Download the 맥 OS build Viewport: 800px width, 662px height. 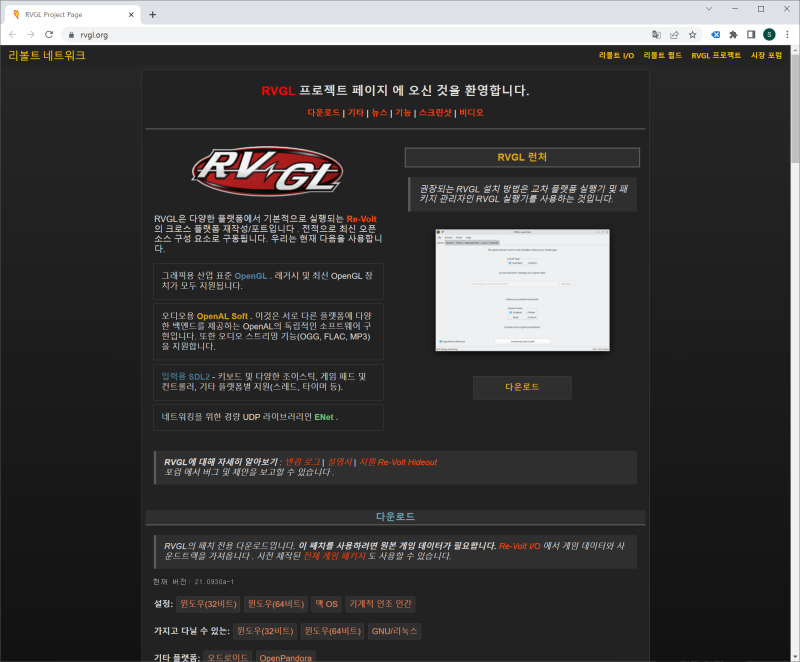tap(324, 604)
